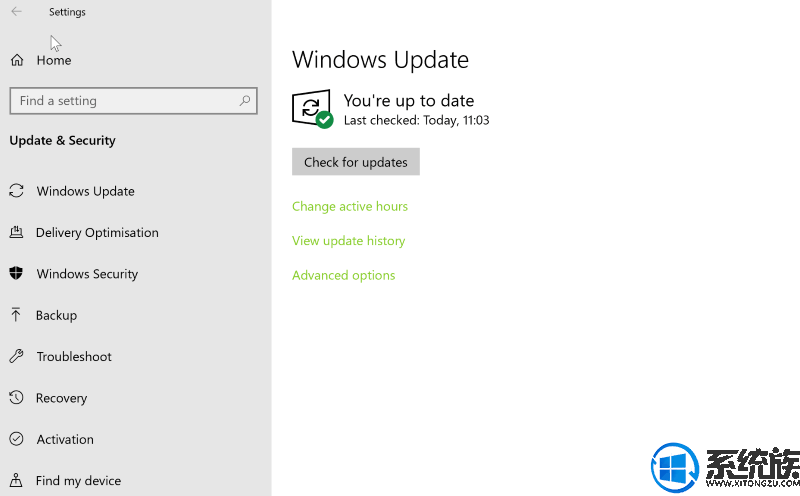This screenshot has width=800, height=496.
Task: Click the Recovery clock icon
Action: coord(16,398)
